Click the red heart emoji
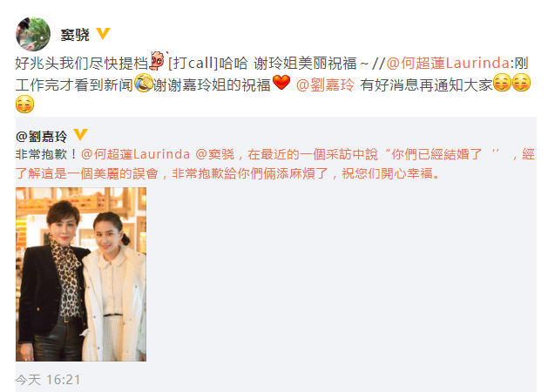Screen dimensions: 548x392 click(x=281, y=83)
